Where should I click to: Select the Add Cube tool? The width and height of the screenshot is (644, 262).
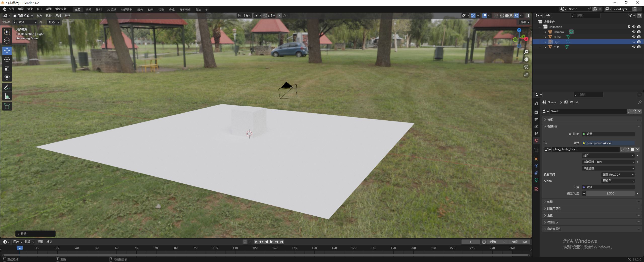click(7, 106)
